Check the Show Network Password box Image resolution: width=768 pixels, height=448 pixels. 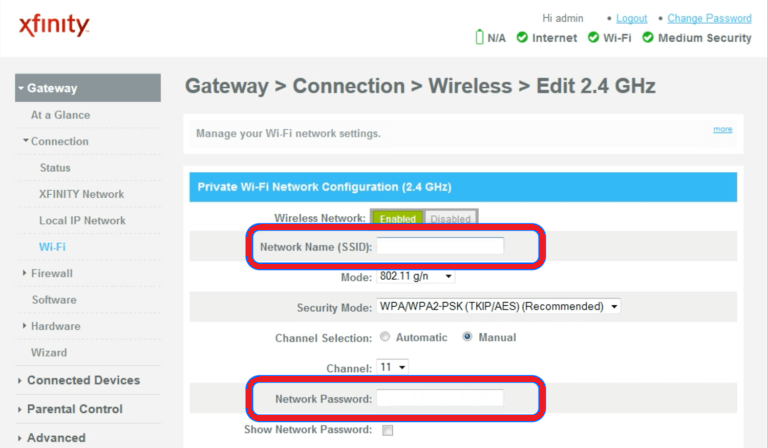point(387,430)
